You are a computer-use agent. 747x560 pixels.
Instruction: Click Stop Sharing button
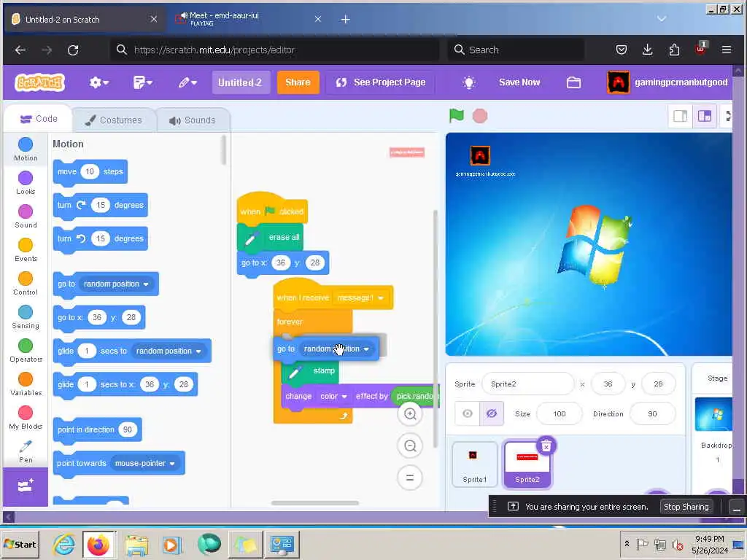[686, 507]
